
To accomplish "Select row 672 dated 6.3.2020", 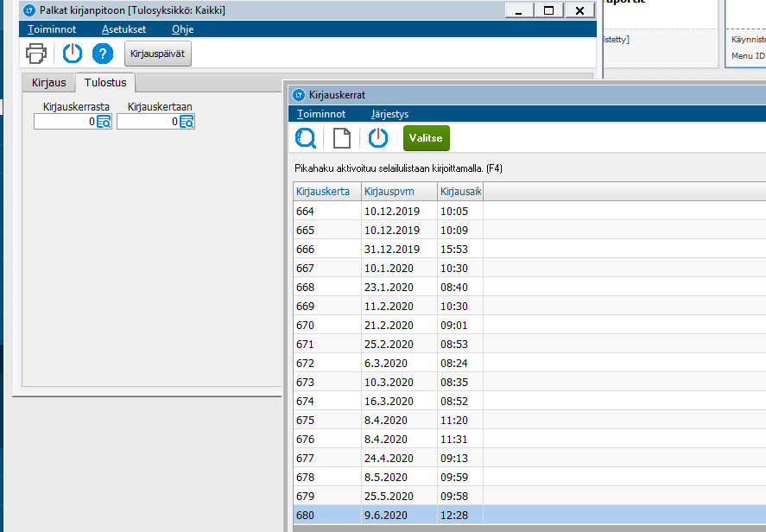I will (x=529, y=364).
